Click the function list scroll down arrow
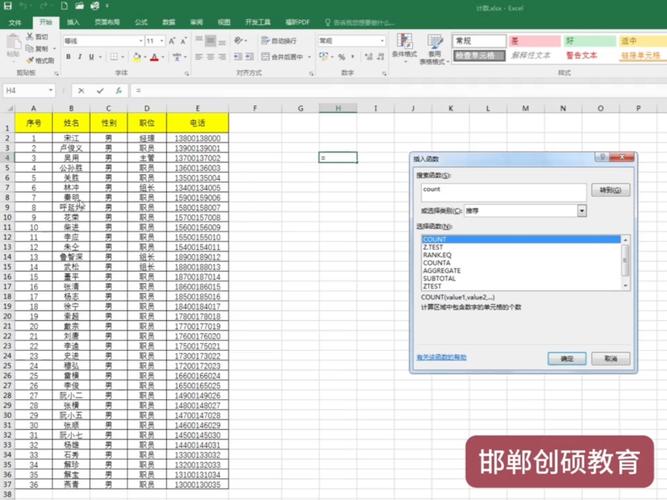 (625, 286)
